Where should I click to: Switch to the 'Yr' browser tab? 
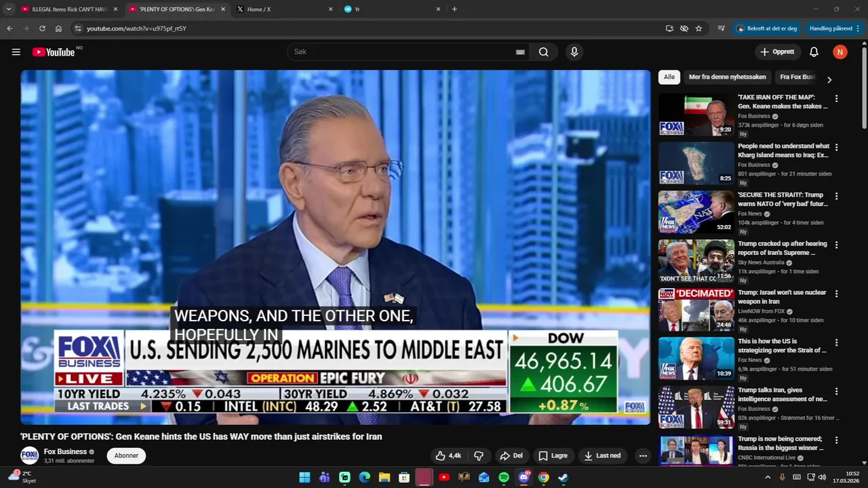pos(393,9)
